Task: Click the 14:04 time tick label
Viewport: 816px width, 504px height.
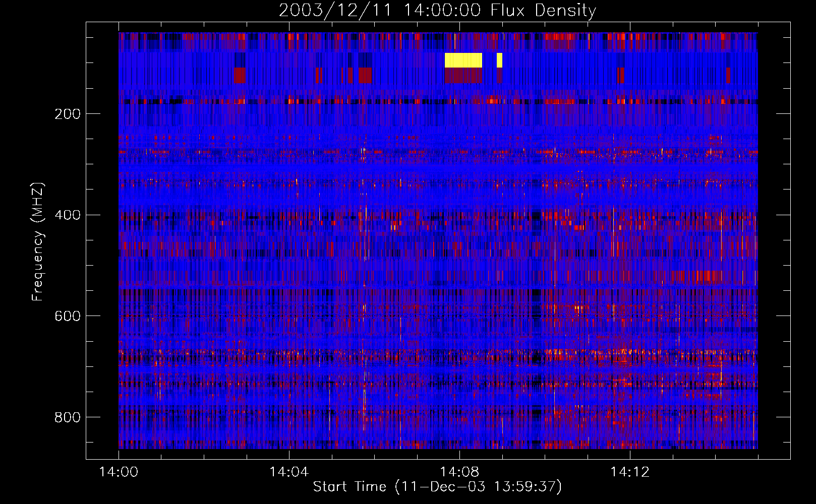Action: point(289,472)
